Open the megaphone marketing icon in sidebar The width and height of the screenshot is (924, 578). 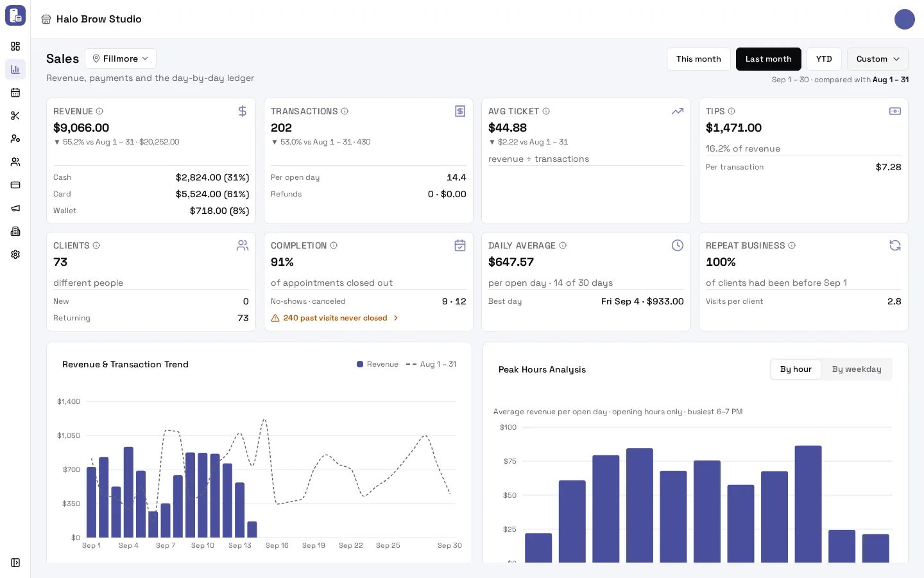[x=15, y=208]
